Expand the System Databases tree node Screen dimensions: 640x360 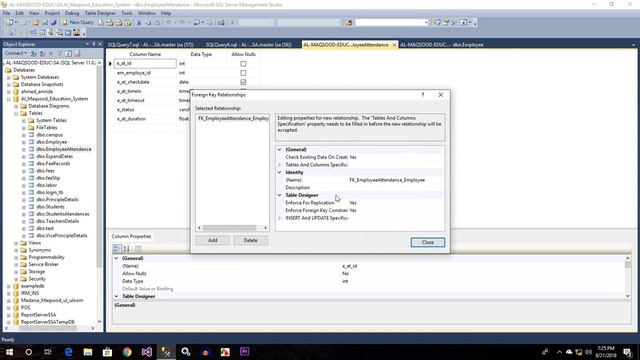9,77
